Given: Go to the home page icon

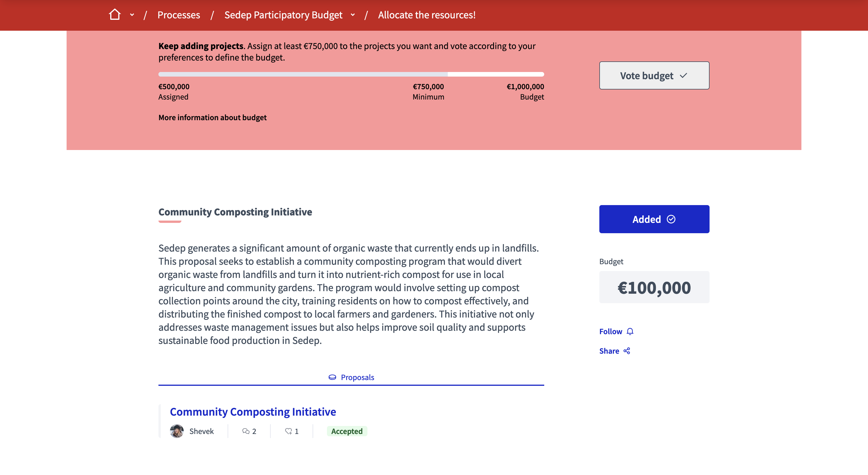Looking at the screenshot, I should [115, 15].
